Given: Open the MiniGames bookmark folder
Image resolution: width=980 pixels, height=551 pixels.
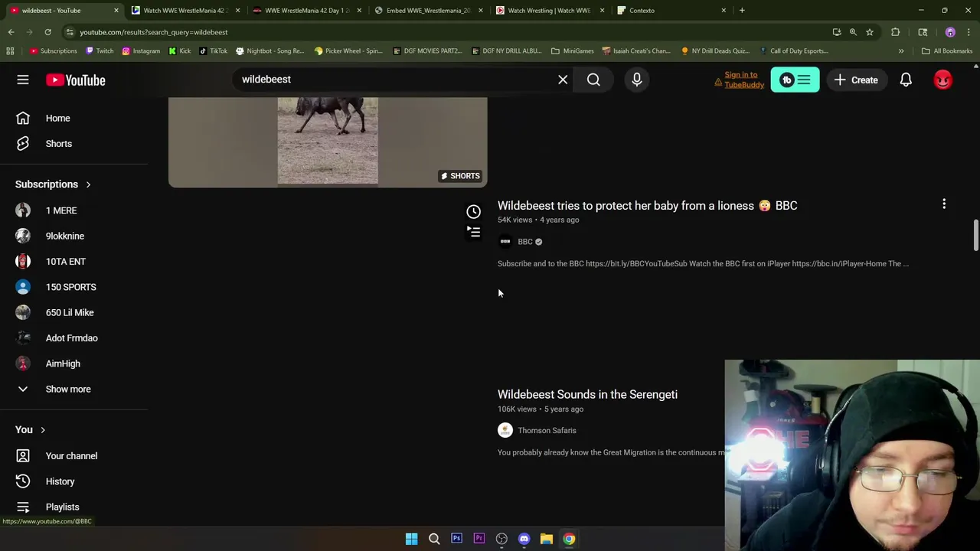Looking at the screenshot, I should point(572,51).
